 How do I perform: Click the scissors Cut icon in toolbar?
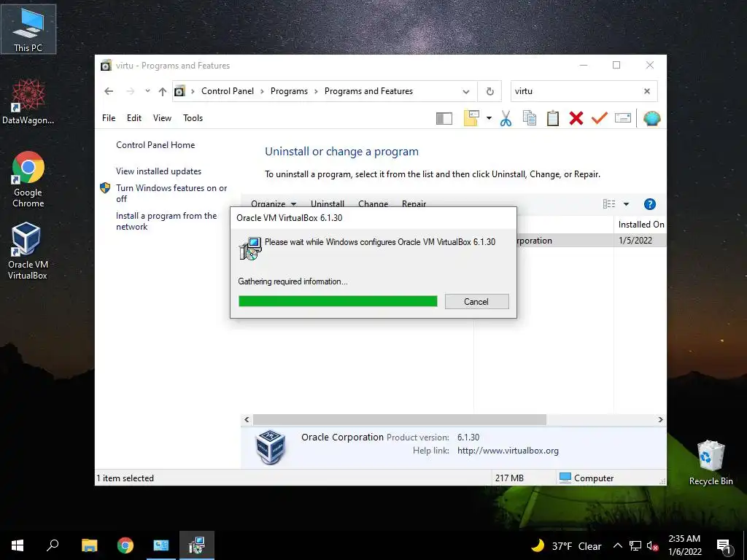tap(506, 118)
